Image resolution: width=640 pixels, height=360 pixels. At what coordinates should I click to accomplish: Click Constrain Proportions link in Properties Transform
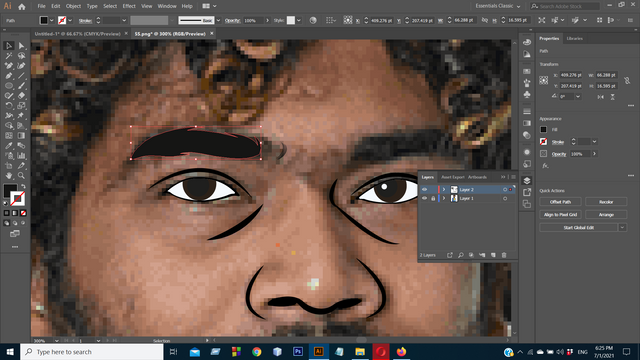(627, 80)
